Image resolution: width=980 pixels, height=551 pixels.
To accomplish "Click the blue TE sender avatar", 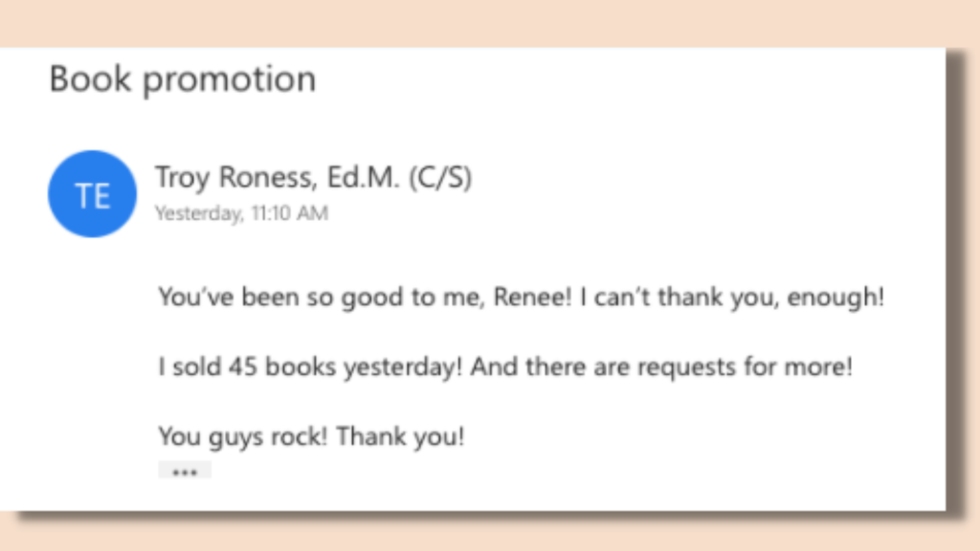I will pyautogui.click(x=92, y=194).
